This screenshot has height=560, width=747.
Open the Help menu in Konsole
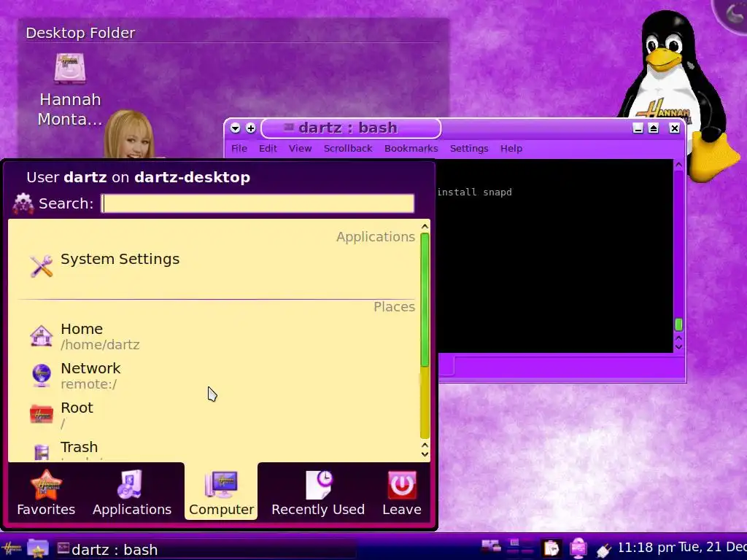(511, 149)
